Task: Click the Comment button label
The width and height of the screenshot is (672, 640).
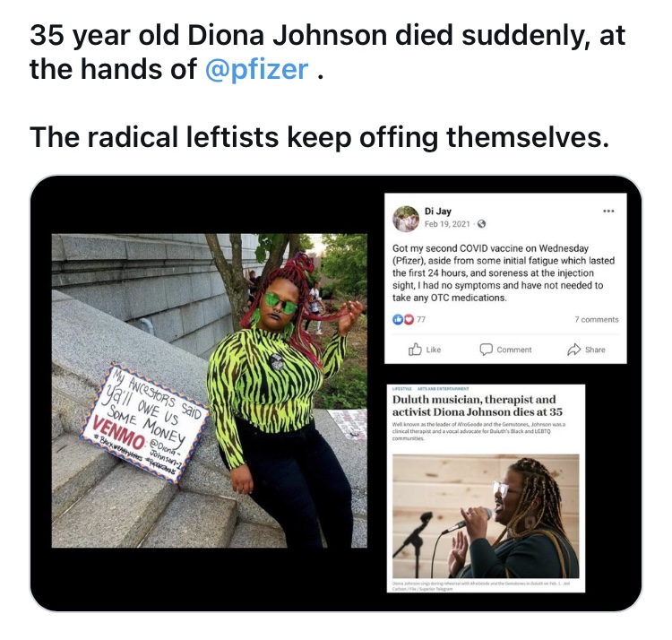Action: click(x=514, y=350)
